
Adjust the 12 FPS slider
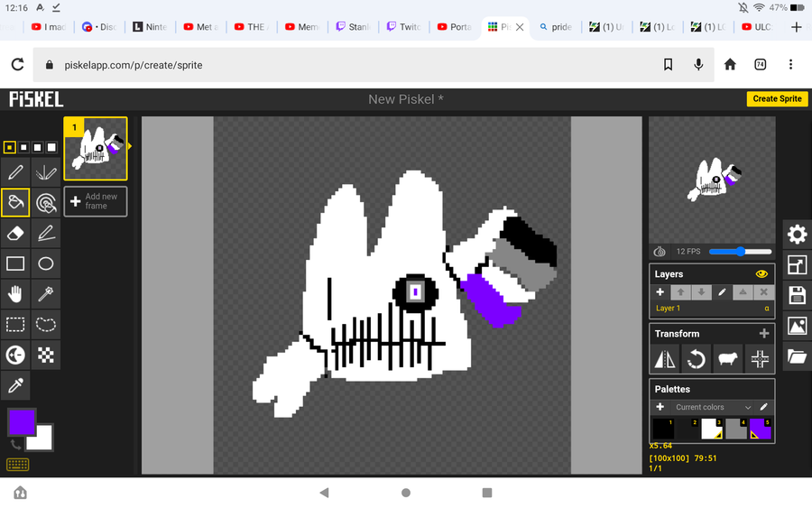(741, 252)
